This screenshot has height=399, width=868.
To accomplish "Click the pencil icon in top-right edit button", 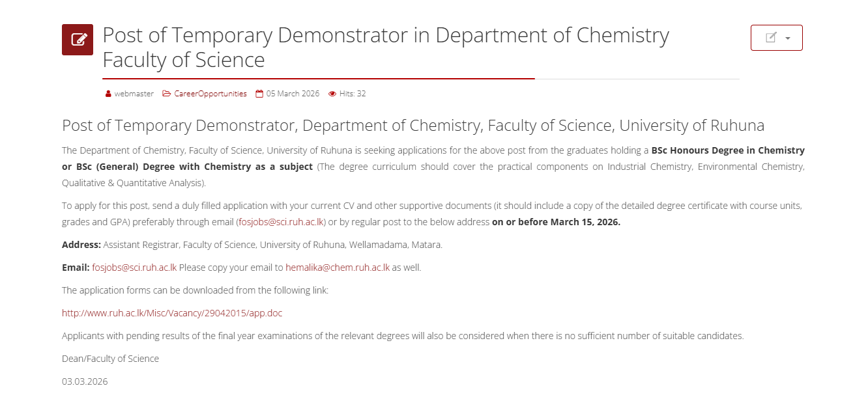I will click(x=771, y=38).
